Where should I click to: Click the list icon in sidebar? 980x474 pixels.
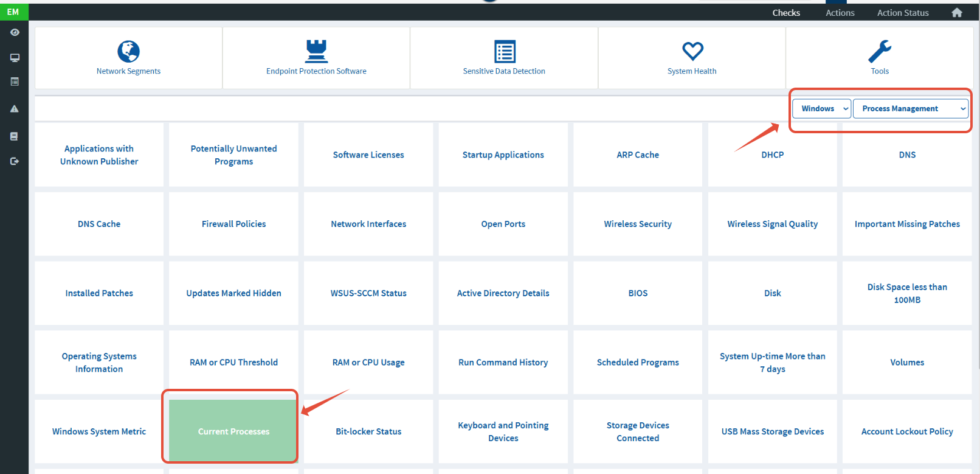click(x=15, y=82)
